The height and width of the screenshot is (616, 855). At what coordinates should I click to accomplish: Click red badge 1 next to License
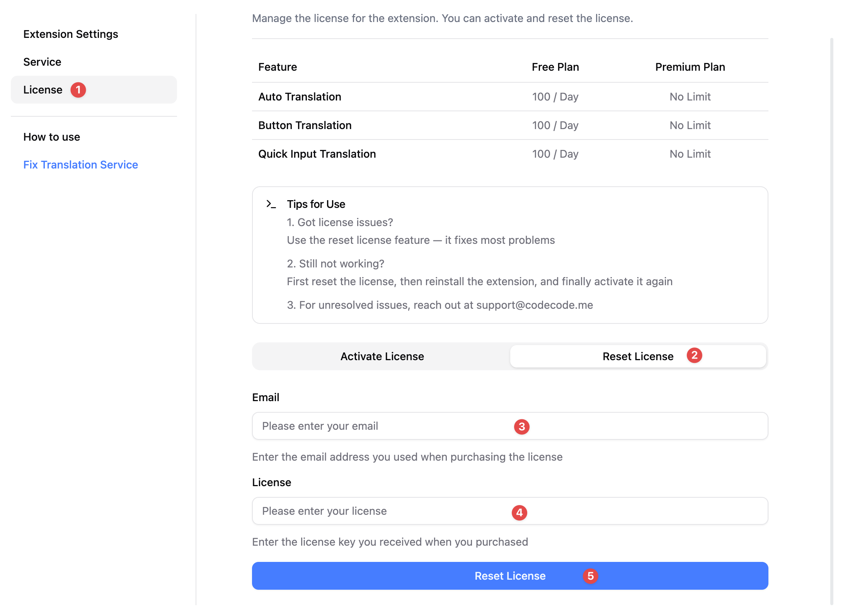[x=78, y=90]
